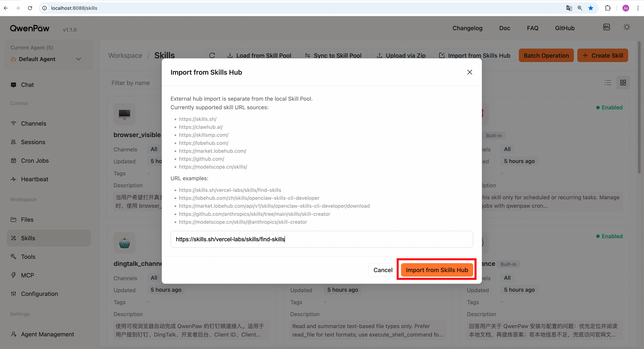Go back in browser history

tap(6, 8)
